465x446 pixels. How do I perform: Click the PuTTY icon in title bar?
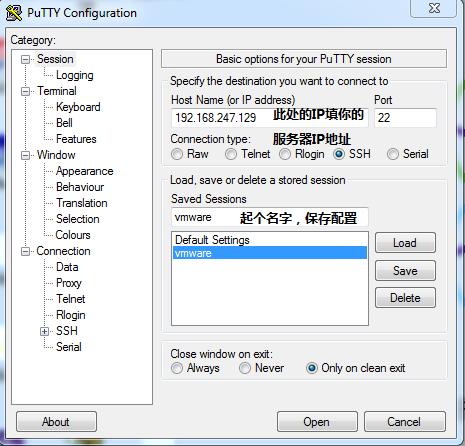pyautogui.click(x=14, y=13)
